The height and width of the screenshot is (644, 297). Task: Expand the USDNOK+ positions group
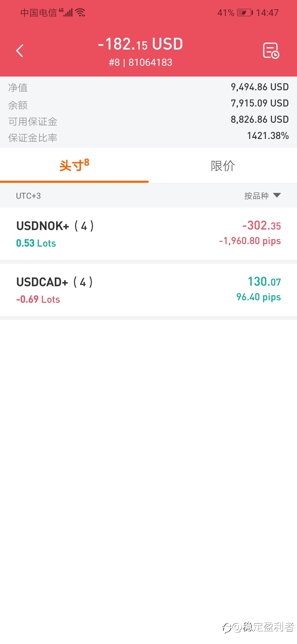(148, 234)
